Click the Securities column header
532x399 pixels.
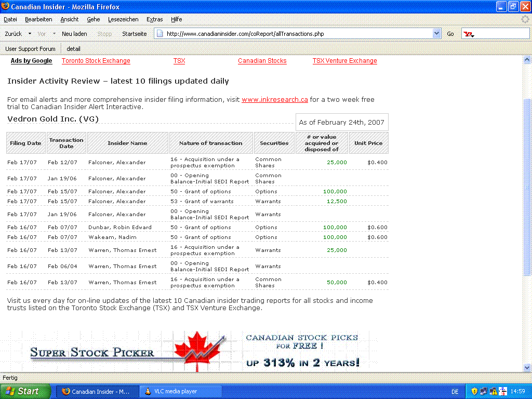[274, 143]
